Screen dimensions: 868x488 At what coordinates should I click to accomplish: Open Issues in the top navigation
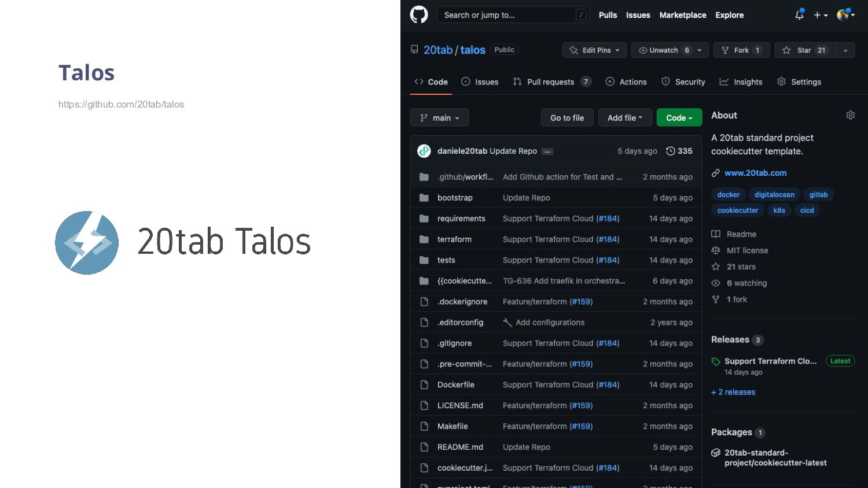pos(638,15)
